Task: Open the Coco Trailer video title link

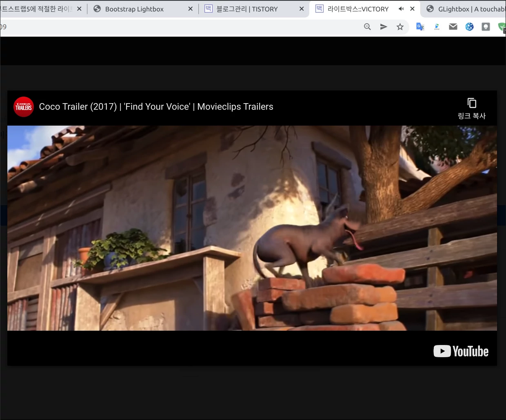Action: click(x=156, y=107)
